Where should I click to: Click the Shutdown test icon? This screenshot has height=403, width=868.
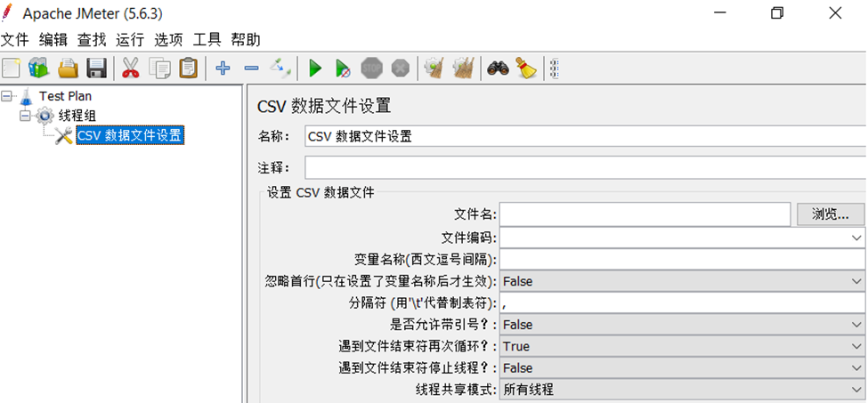[x=400, y=69]
